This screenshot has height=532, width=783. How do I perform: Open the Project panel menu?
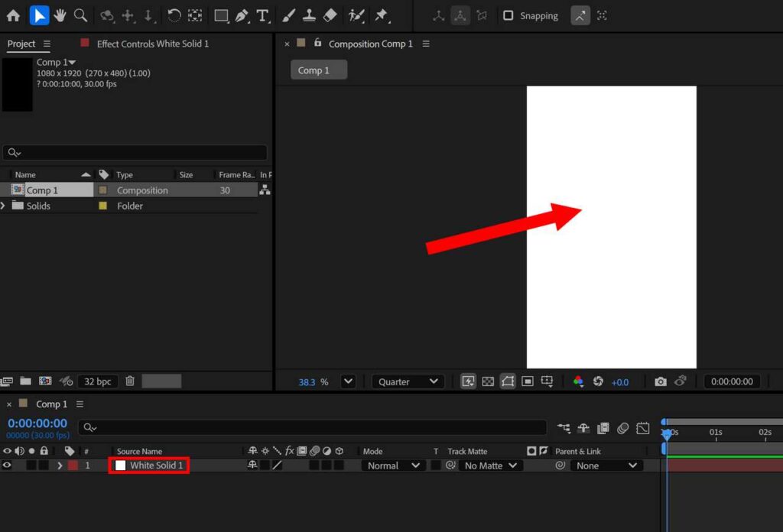(47, 44)
